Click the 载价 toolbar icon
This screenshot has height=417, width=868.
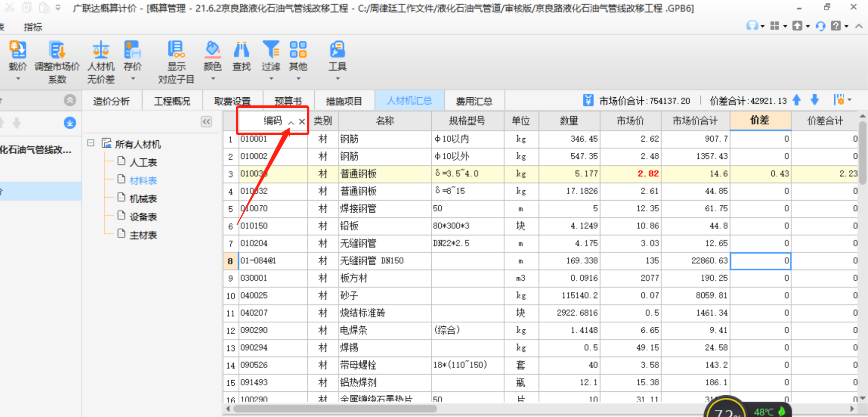click(x=18, y=49)
